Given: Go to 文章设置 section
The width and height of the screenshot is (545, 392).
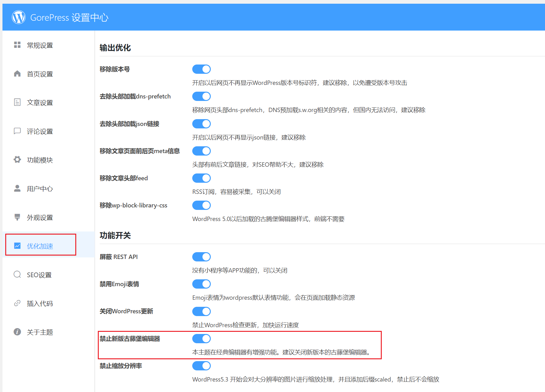Looking at the screenshot, I should 48,102.
